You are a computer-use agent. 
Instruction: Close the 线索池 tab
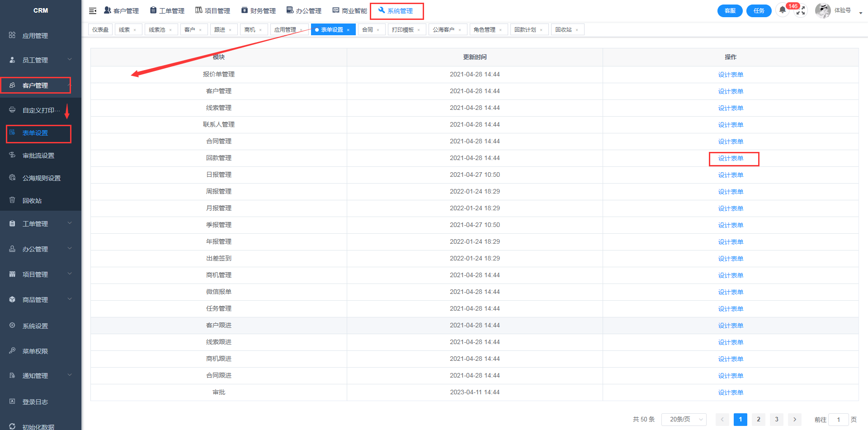[x=170, y=30]
